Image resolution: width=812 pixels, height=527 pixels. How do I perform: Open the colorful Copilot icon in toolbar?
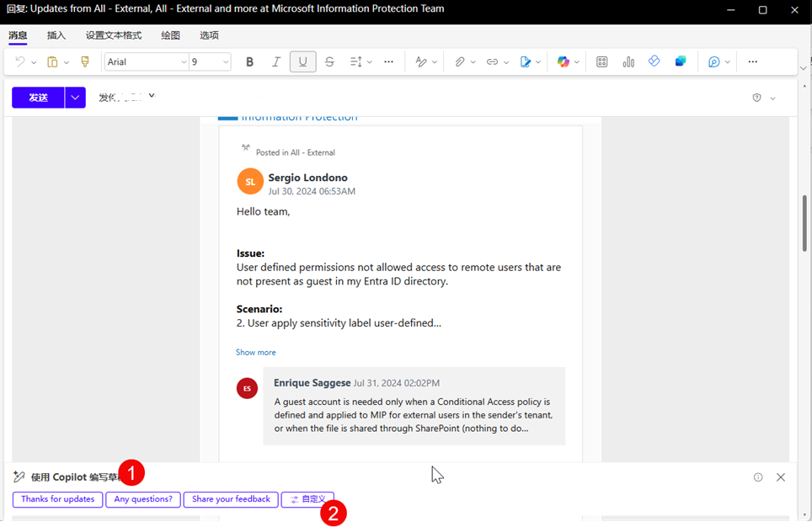click(x=564, y=62)
